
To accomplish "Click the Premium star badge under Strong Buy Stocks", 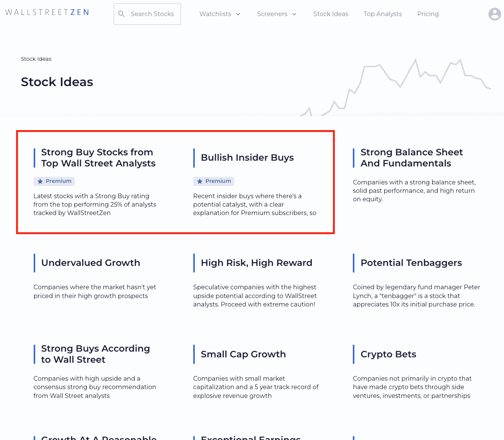I will click(54, 181).
